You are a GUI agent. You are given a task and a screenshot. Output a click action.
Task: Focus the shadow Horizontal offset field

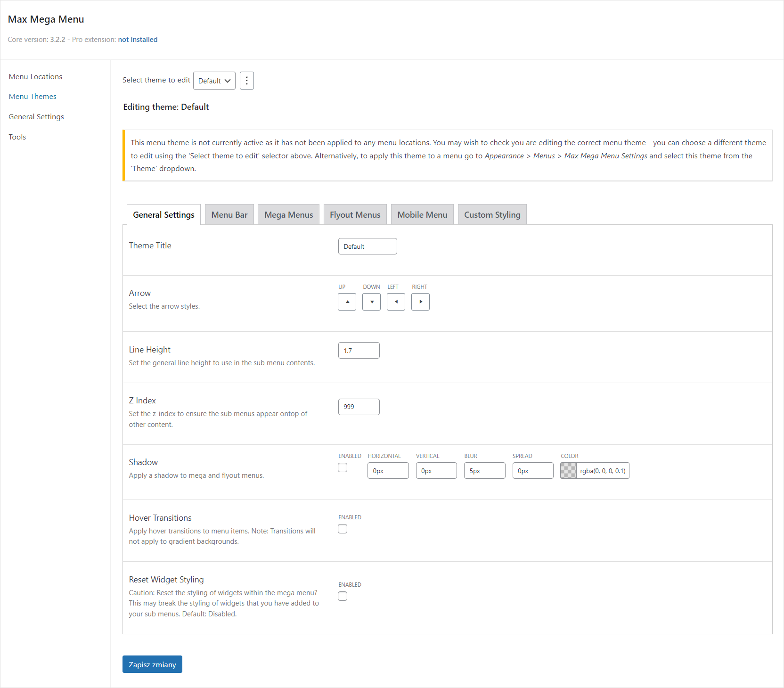[388, 471]
